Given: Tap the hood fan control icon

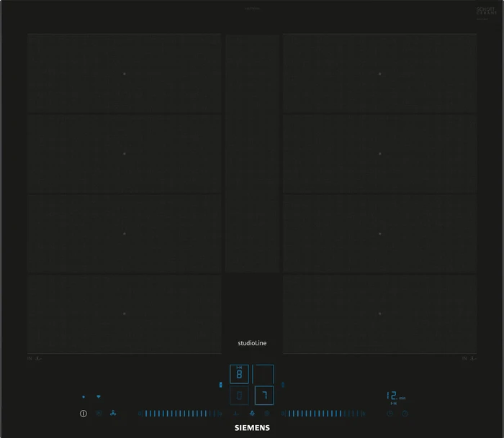Looking at the screenshot, I should coord(113,413).
